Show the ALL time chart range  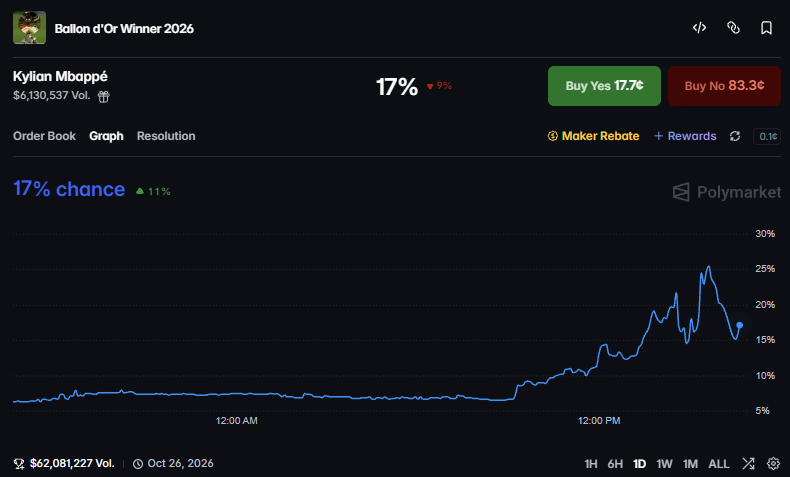718,464
